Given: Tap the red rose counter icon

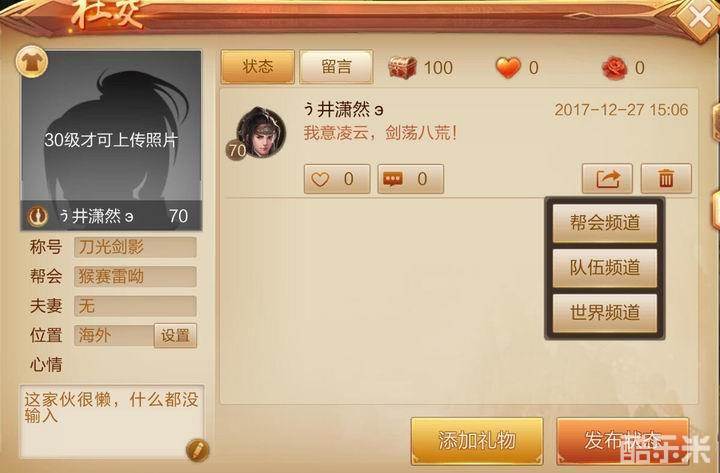Looking at the screenshot, I should point(614,68).
